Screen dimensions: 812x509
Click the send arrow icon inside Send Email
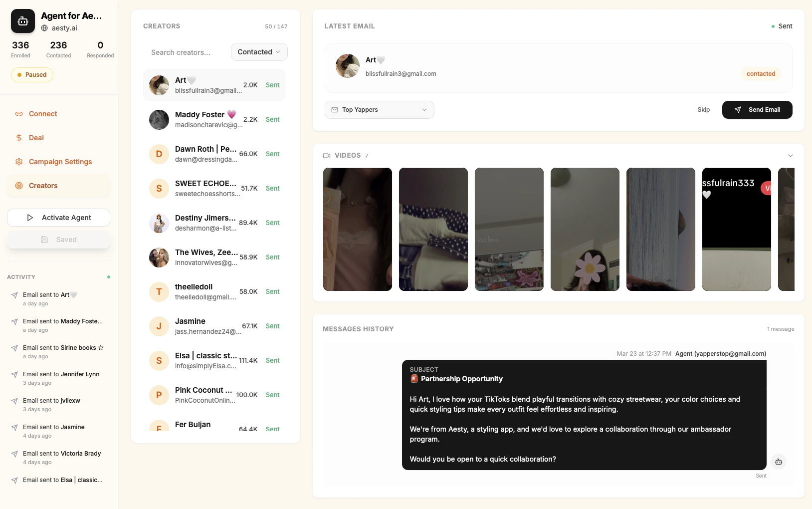(738, 110)
